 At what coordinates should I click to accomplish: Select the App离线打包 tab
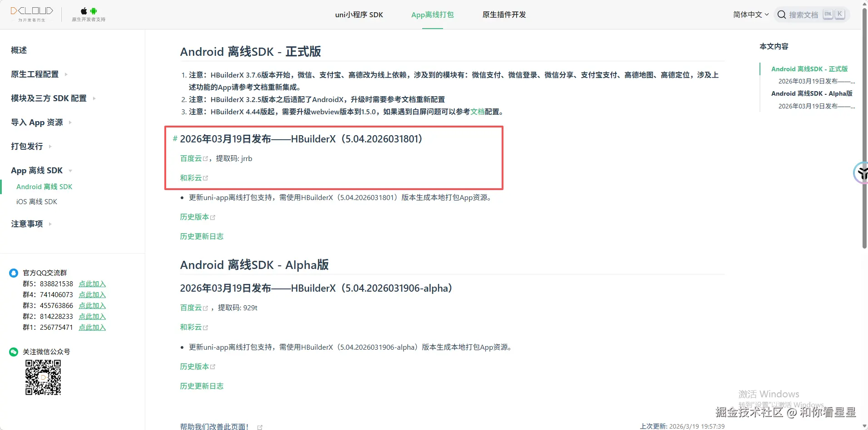click(433, 15)
